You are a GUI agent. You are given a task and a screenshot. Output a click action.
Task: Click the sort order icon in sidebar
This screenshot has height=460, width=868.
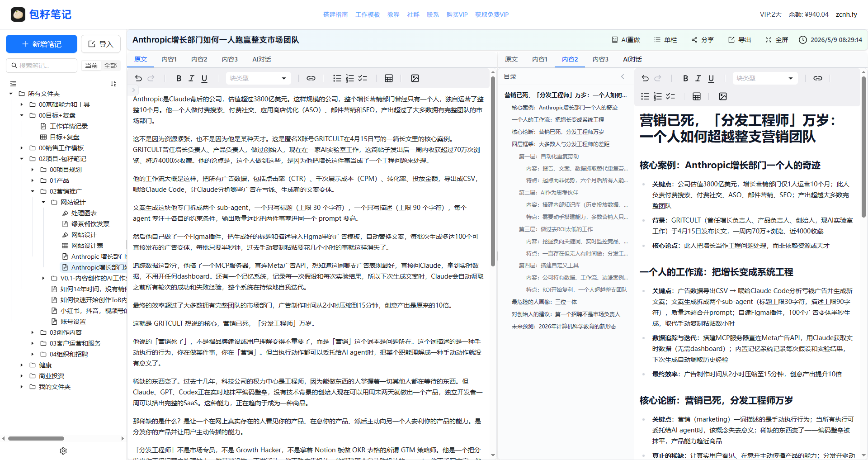tap(113, 84)
